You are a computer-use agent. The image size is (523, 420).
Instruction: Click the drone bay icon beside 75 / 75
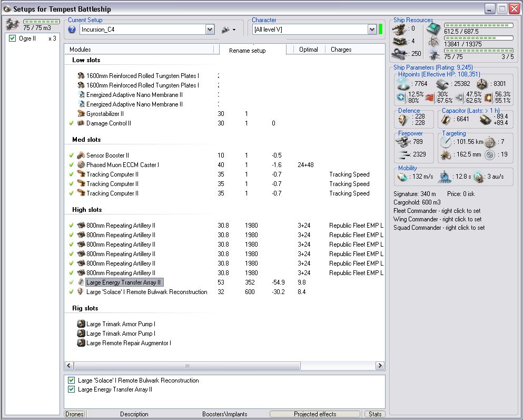[433, 54]
